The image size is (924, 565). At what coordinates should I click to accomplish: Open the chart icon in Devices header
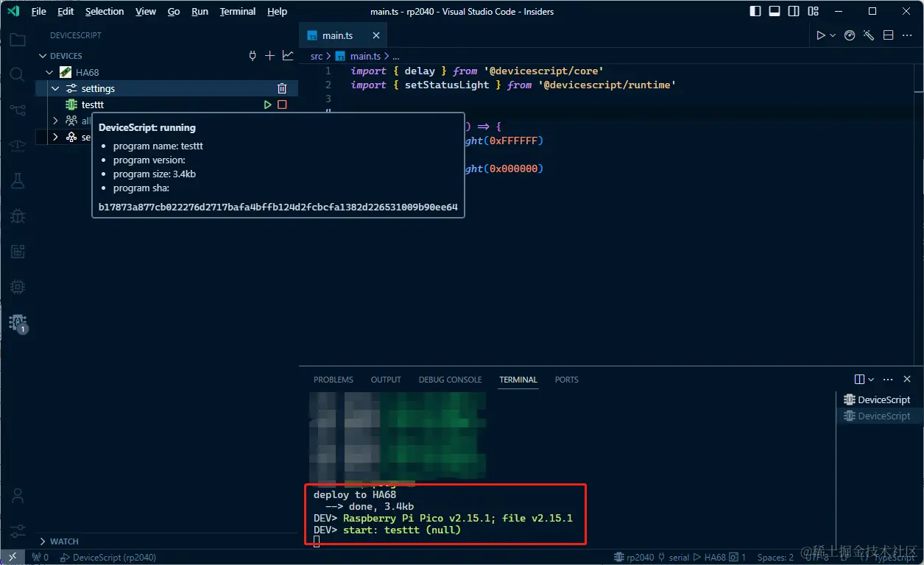pyautogui.click(x=287, y=56)
